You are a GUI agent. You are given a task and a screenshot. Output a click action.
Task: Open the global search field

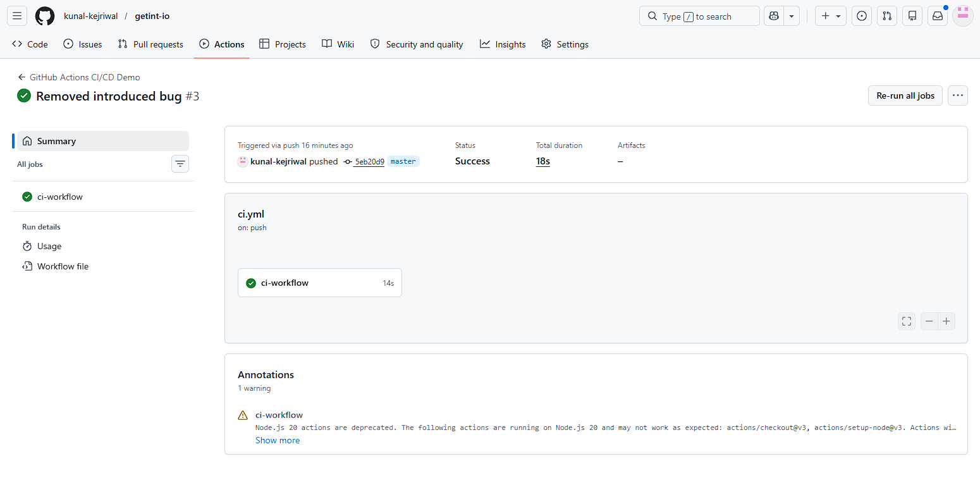tap(699, 15)
